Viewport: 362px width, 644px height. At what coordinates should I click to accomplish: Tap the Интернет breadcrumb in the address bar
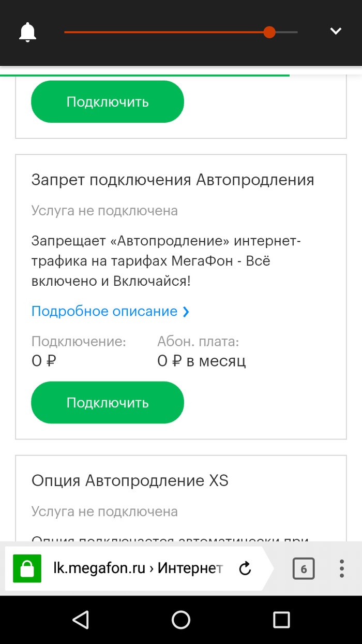click(x=189, y=569)
